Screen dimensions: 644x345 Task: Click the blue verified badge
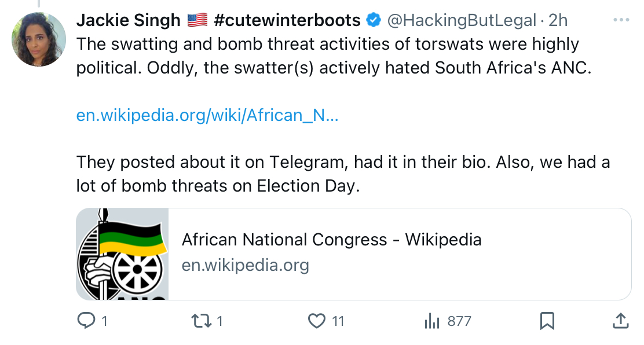coord(374,20)
